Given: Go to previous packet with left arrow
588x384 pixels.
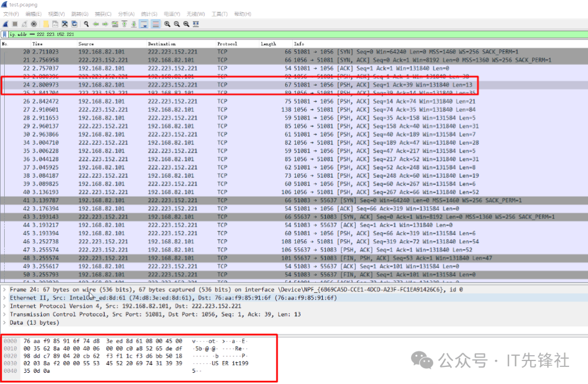Looking at the screenshot, I should point(96,24).
